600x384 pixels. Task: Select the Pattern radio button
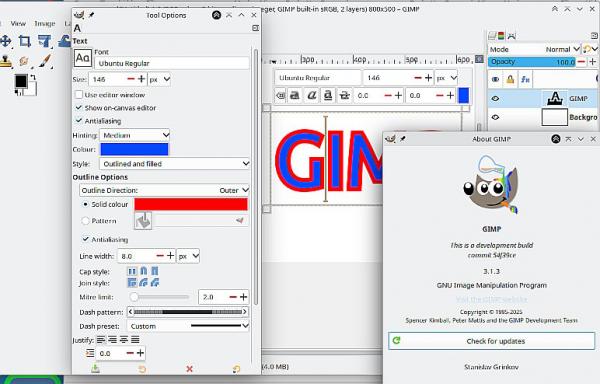click(x=85, y=221)
